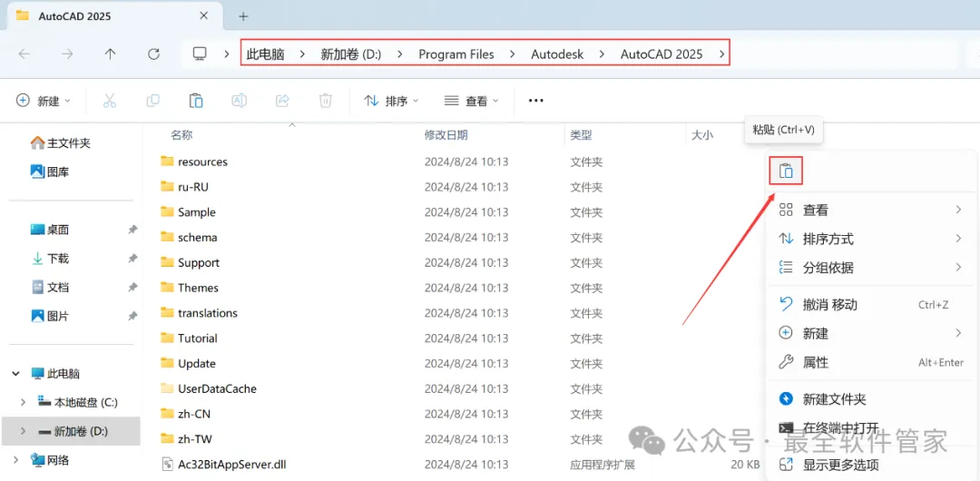Open the 排序方式 submenu in the context menu
Screen dimensions: 980x481
coord(871,239)
